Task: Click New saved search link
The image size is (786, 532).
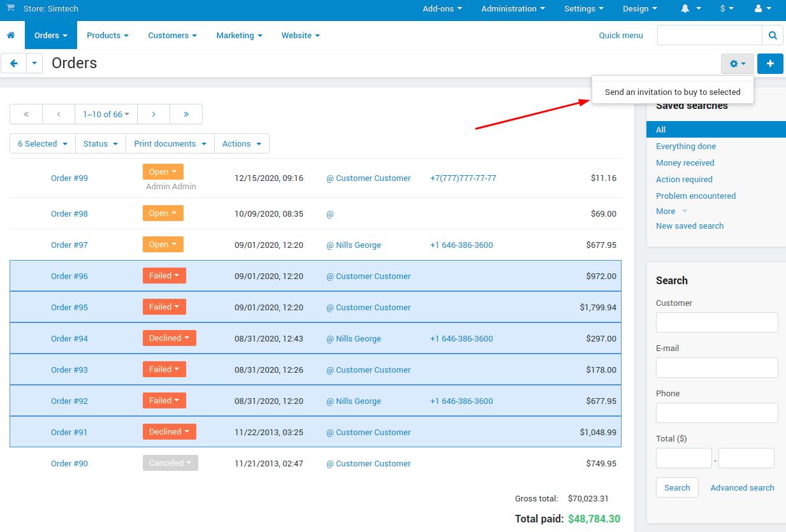Action: click(x=690, y=226)
